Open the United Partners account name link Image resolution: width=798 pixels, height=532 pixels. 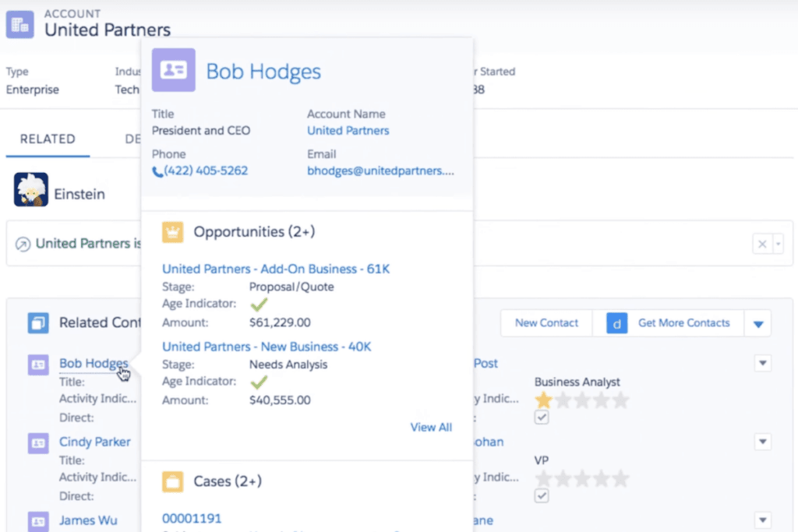(348, 131)
